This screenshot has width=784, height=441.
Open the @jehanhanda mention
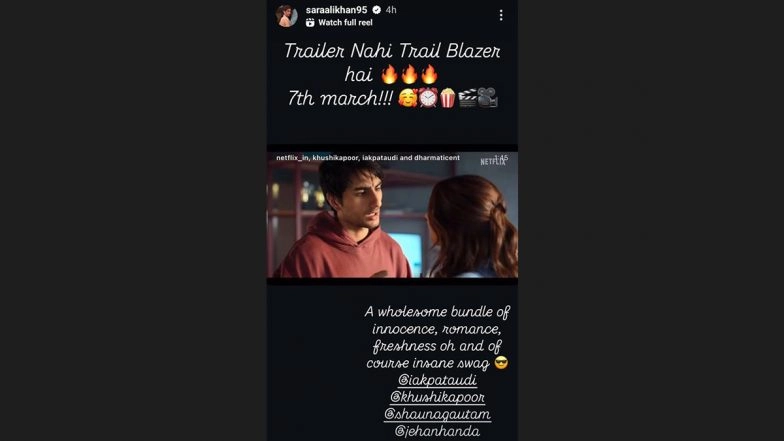tap(438, 431)
